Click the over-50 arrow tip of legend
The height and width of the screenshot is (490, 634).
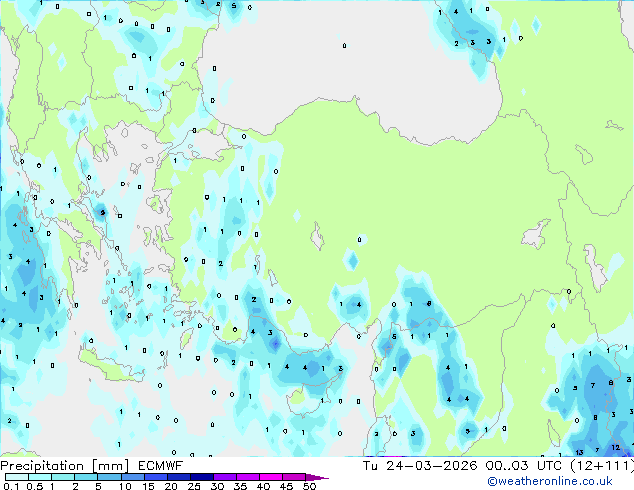click(317, 477)
